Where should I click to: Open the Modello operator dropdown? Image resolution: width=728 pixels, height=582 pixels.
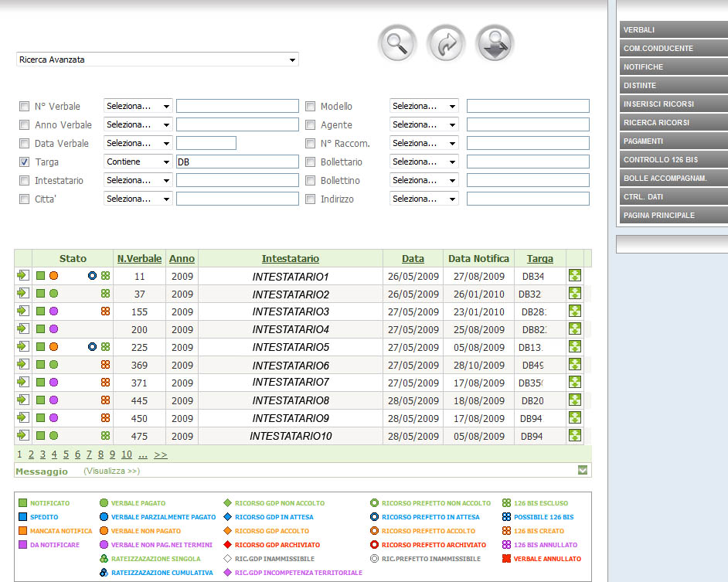[x=424, y=106]
